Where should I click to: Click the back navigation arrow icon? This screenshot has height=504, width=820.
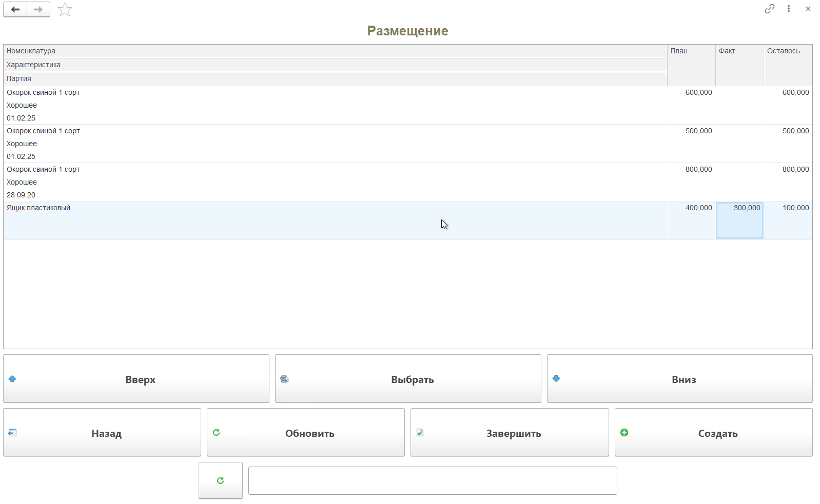click(x=15, y=9)
